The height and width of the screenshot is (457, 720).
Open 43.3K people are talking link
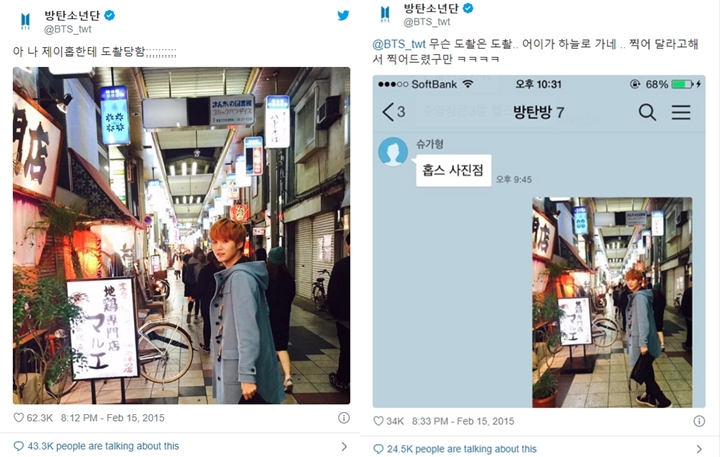pos(103,446)
